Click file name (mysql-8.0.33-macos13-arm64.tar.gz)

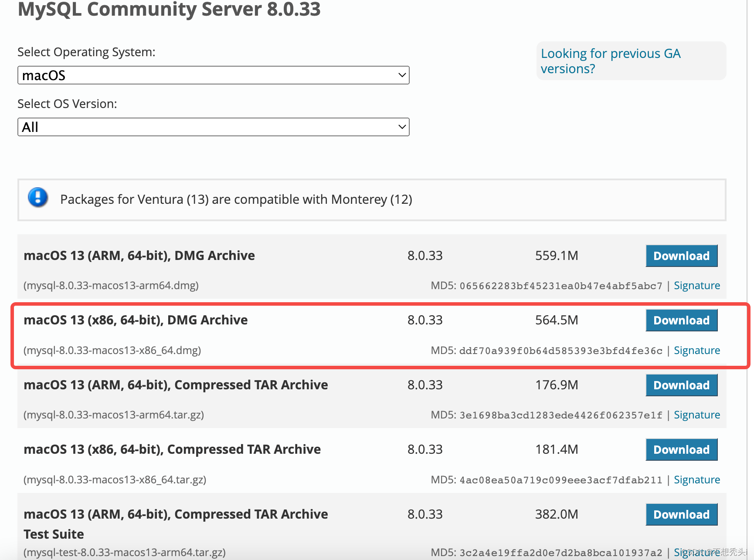click(x=114, y=415)
